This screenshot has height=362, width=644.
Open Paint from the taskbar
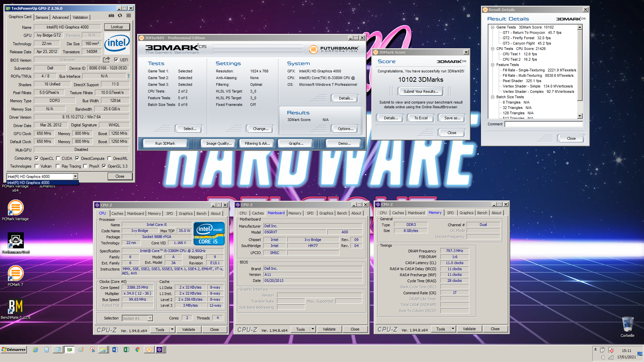pos(81,350)
